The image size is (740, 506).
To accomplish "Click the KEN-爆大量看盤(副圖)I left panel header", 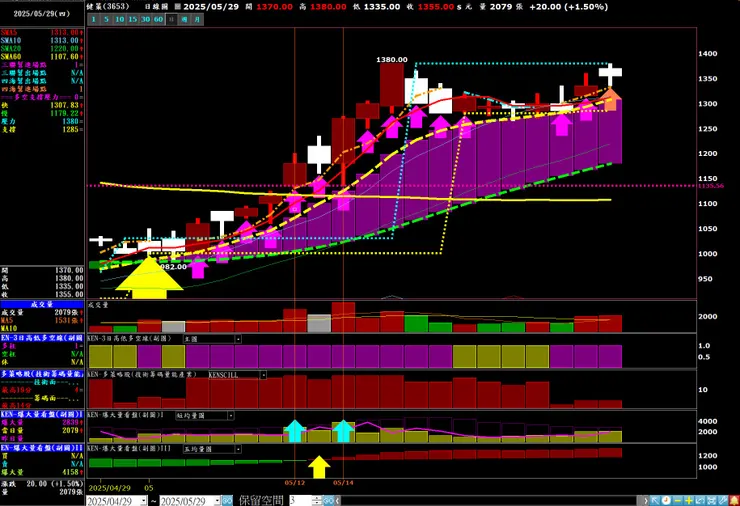I will pyautogui.click(x=42, y=414).
